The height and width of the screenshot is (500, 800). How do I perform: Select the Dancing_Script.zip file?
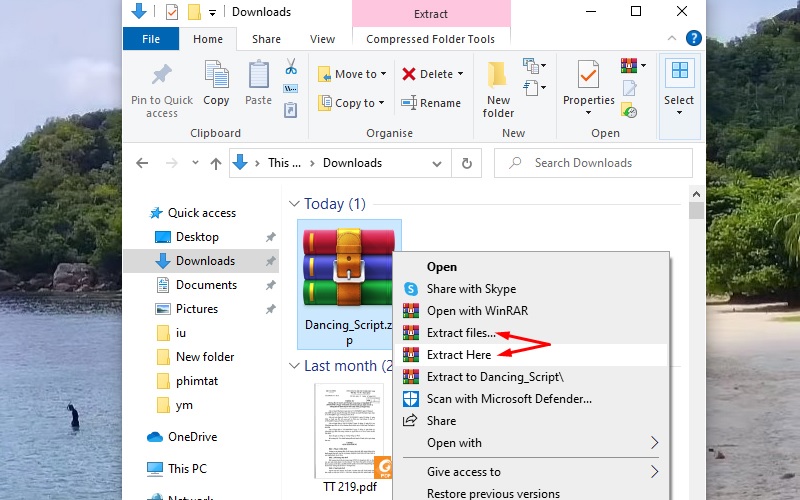pyautogui.click(x=349, y=285)
